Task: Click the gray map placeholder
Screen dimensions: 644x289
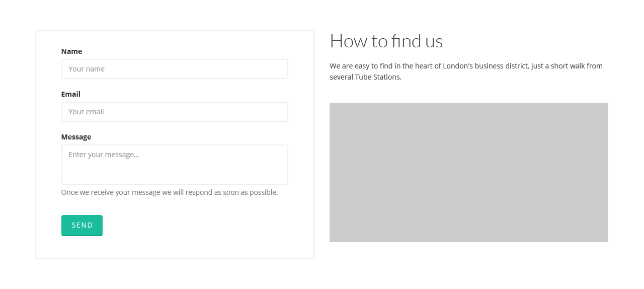Action: coord(469,172)
